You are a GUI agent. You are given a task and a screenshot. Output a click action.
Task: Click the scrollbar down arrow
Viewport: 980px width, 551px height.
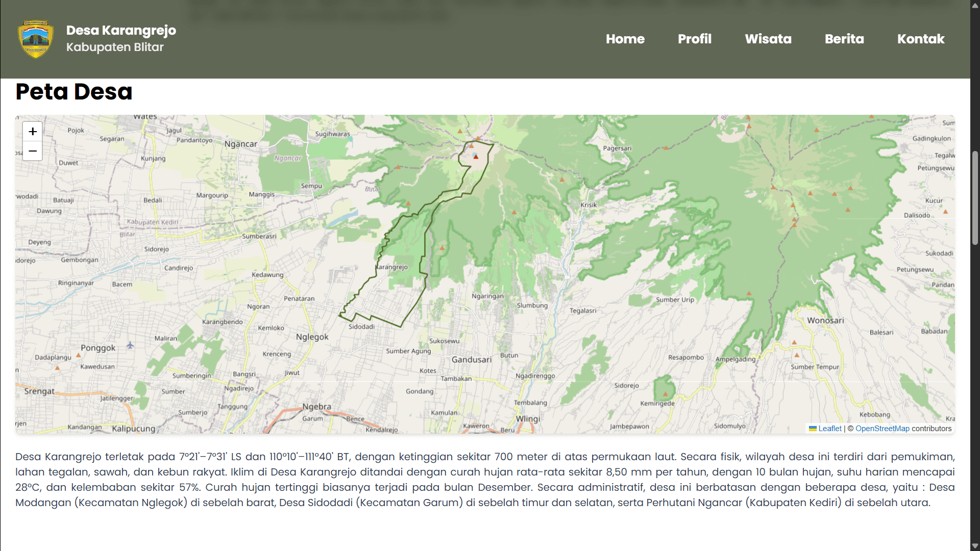pyautogui.click(x=975, y=546)
